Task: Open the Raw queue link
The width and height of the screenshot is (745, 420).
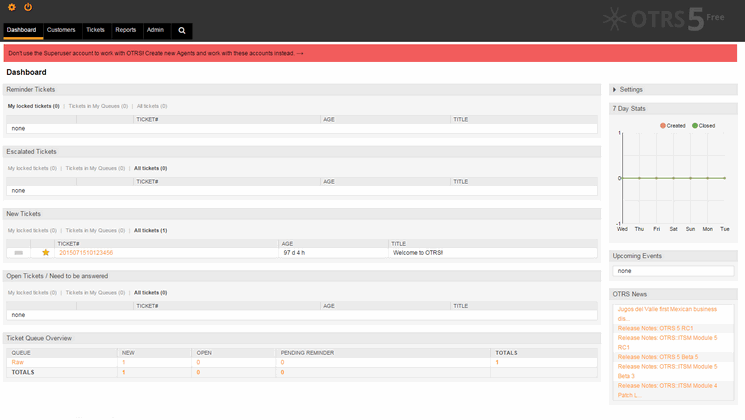Action: point(18,362)
